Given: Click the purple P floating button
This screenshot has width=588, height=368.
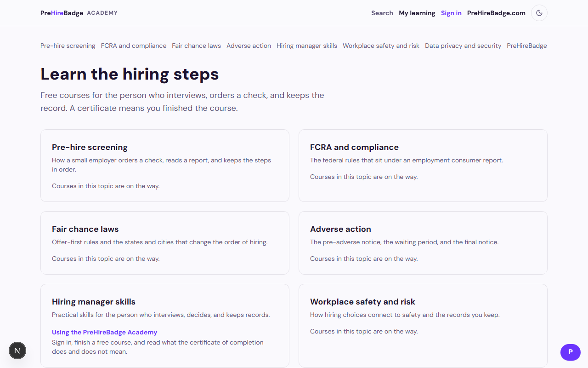Looking at the screenshot, I should (571, 352).
